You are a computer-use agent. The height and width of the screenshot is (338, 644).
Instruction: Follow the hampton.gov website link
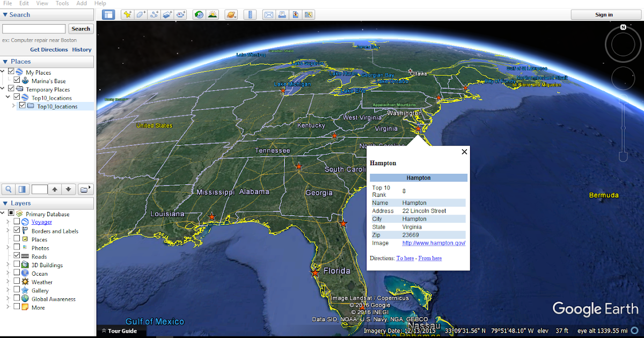(434, 243)
